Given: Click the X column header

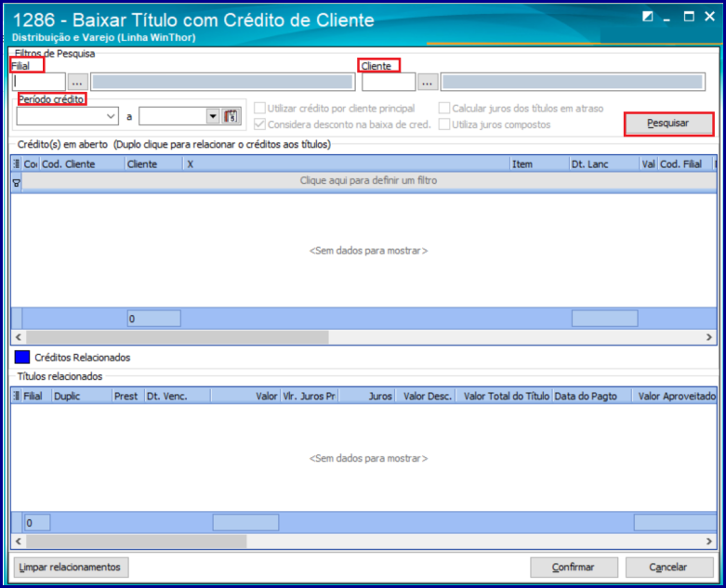Looking at the screenshot, I should click(x=347, y=164).
